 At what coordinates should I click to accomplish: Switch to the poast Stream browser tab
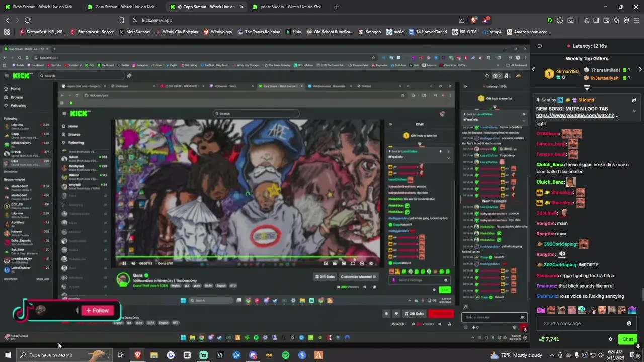289,7
